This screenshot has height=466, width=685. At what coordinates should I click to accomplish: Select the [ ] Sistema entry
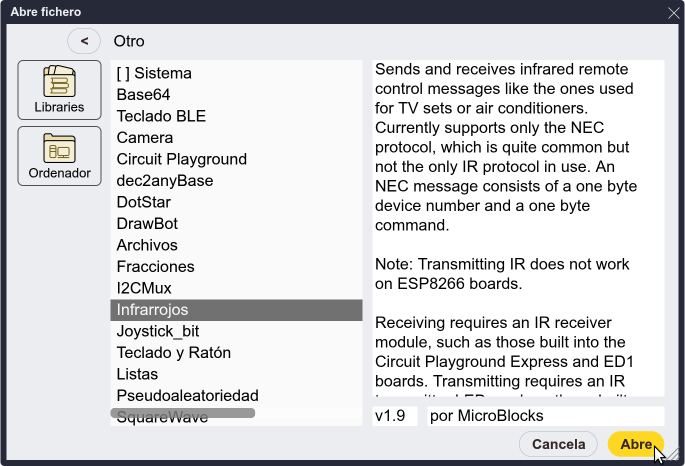coord(236,73)
